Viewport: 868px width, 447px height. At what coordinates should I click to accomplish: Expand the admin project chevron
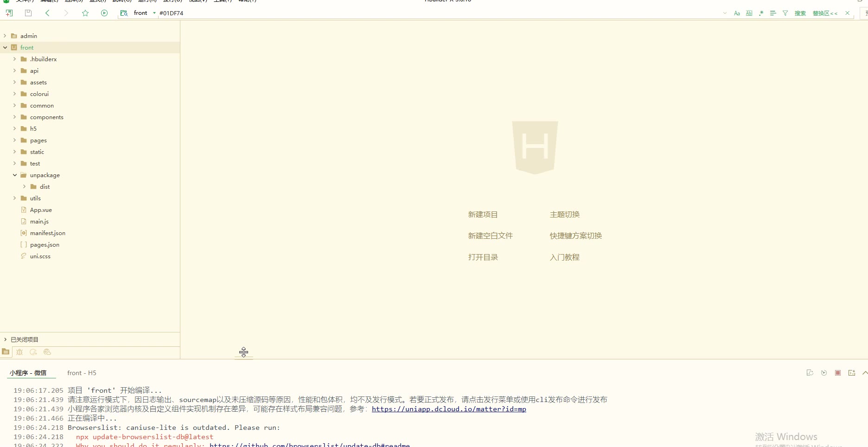point(5,36)
